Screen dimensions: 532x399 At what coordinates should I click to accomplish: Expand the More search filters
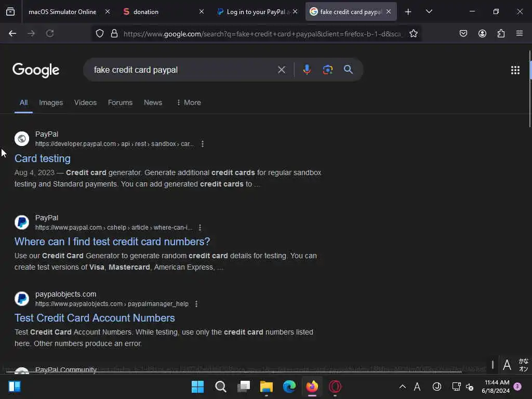tap(189, 102)
